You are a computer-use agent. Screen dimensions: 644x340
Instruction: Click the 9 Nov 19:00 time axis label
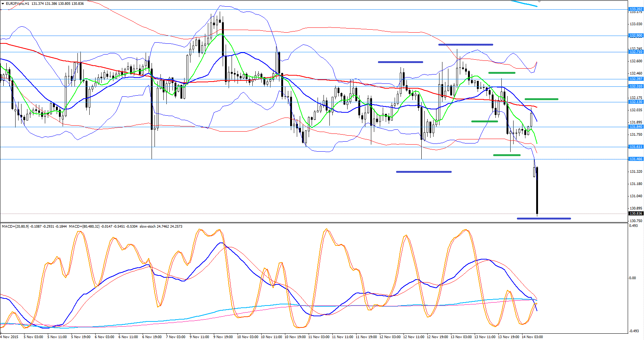[223, 337]
